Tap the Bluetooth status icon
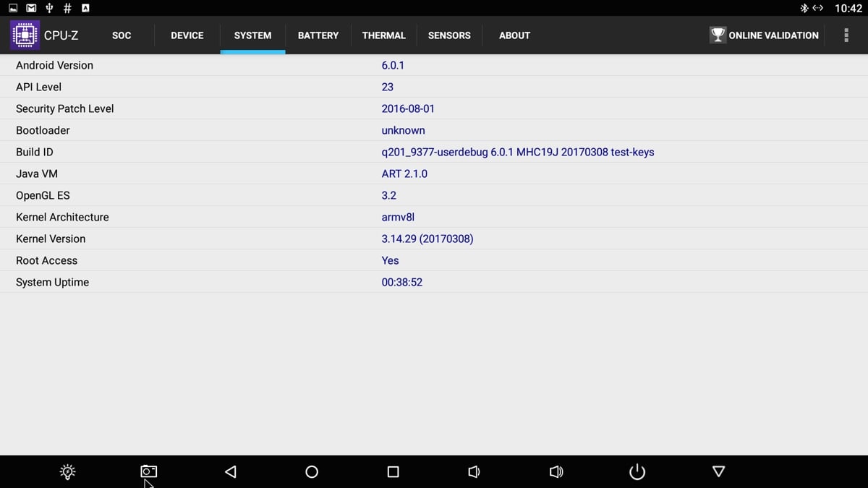868x488 pixels. 804,8
